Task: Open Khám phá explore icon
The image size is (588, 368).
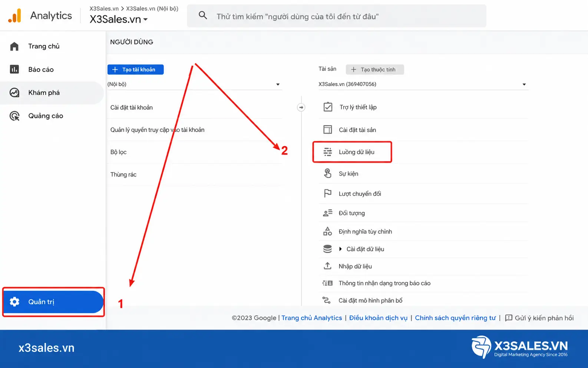Action: pos(14,93)
